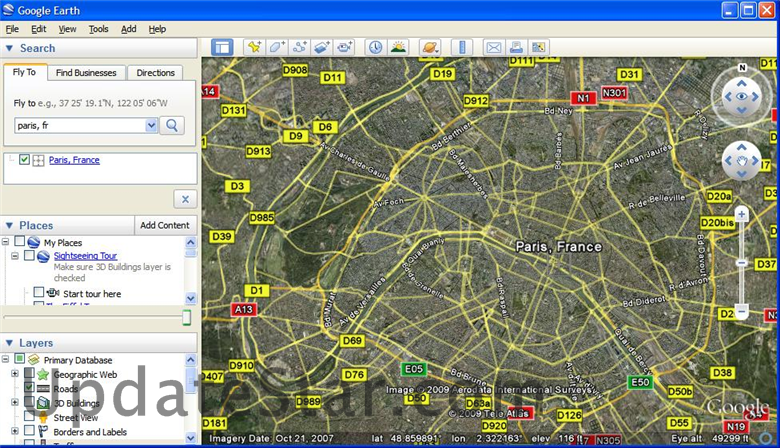Collapse the Places panel triangle

[x=9, y=225]
